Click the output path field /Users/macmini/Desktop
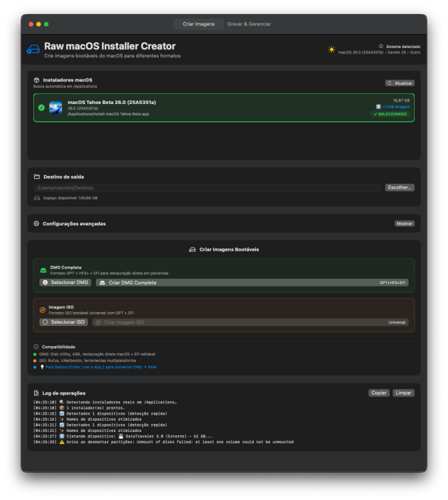This screenshot has height=500, width=448. point(207,187)
